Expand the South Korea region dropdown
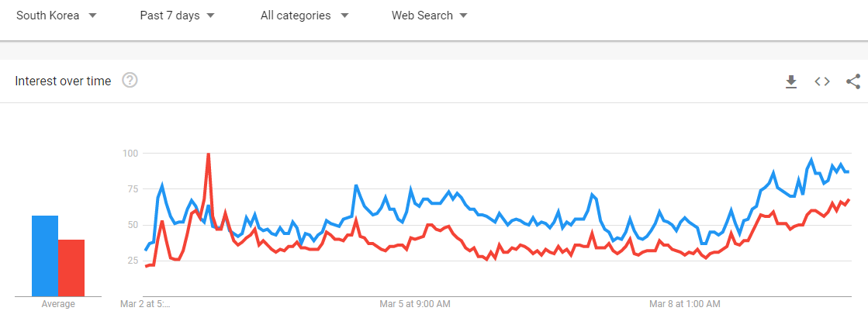The image size is (868, 318). pyautogui.click(x=57, y=16)
